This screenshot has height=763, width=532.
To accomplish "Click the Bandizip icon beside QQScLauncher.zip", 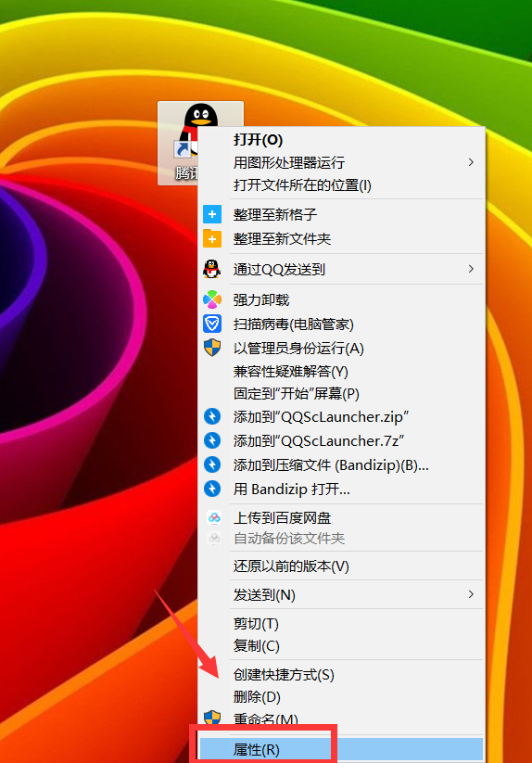I will 212,416.
